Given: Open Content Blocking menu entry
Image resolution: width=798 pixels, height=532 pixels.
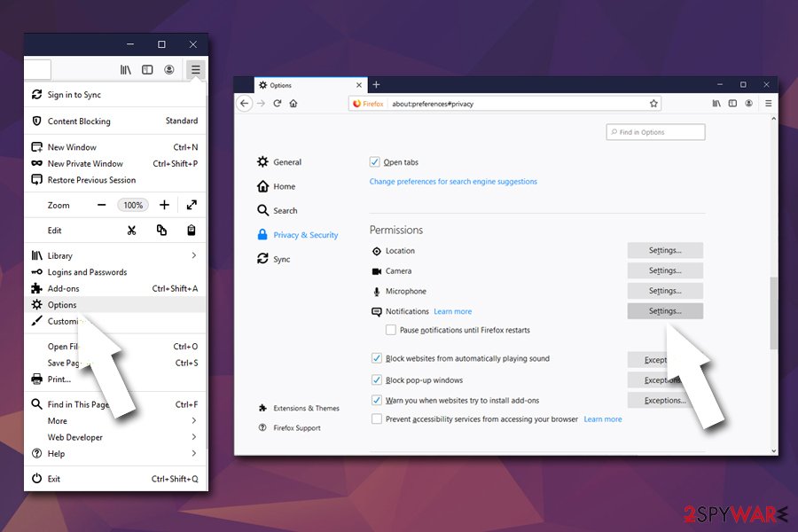Looking at the screenshot, I should click(x=116, y=121).
